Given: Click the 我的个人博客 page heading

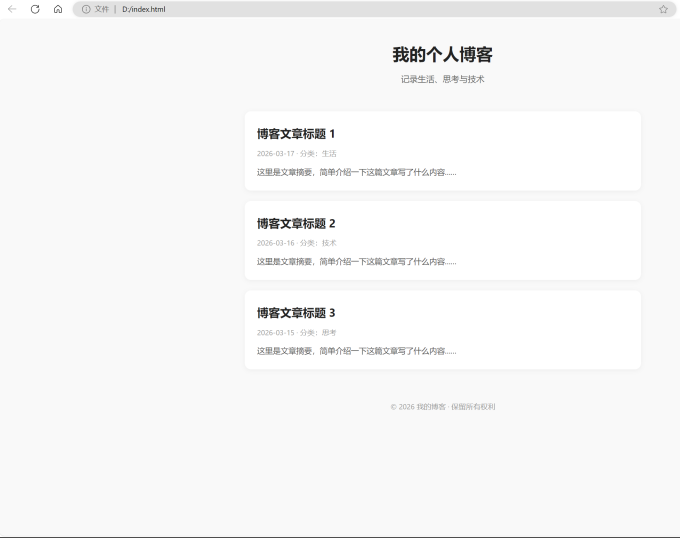Looking at the screenshot, I should coord(442,55).
